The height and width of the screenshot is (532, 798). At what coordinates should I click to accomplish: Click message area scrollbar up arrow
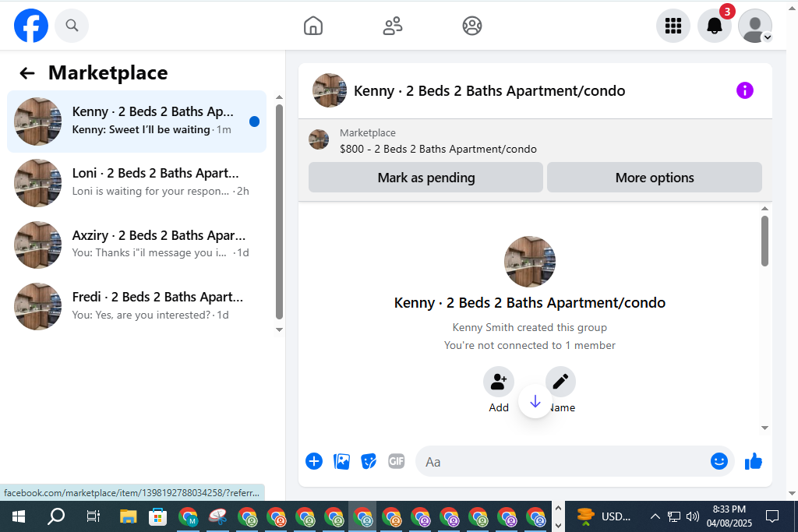(764, 209)
